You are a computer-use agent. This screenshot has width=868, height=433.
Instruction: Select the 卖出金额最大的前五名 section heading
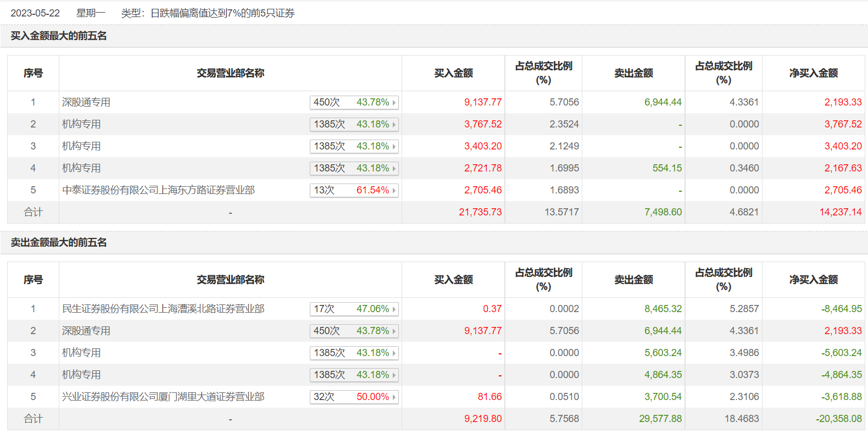[x=59, y=243]
